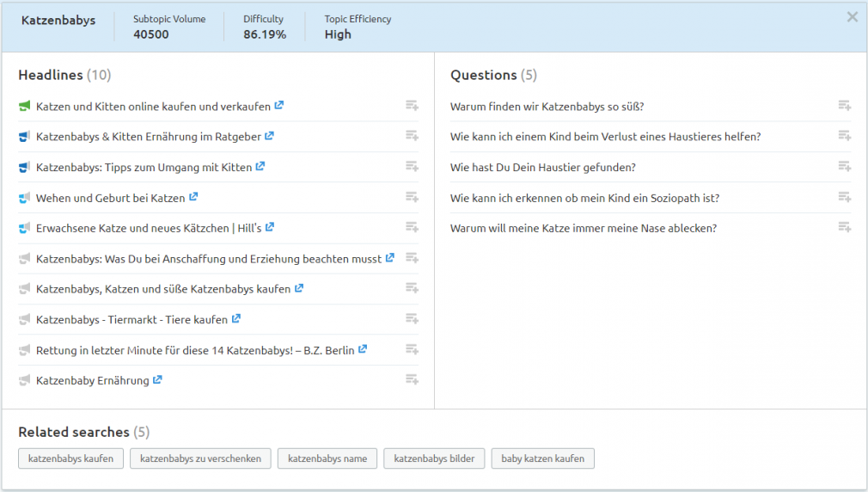
Task: Add 'Katzenbaby Ernährung' headline to list
Action: pyautogui.click(x=412, y=379)
